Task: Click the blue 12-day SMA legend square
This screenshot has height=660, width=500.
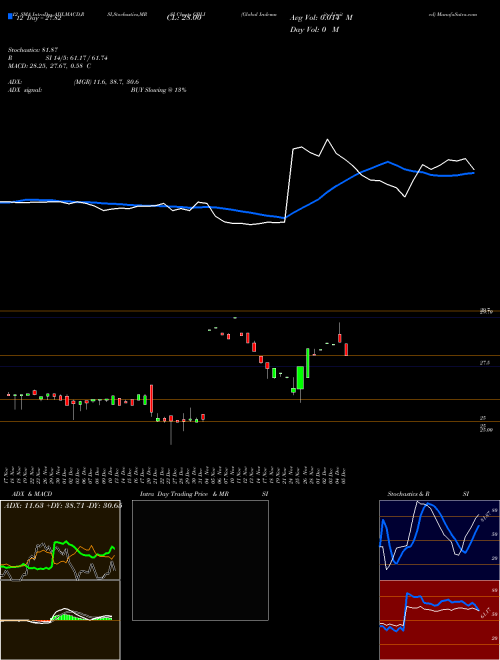Action: pos(10,17)
